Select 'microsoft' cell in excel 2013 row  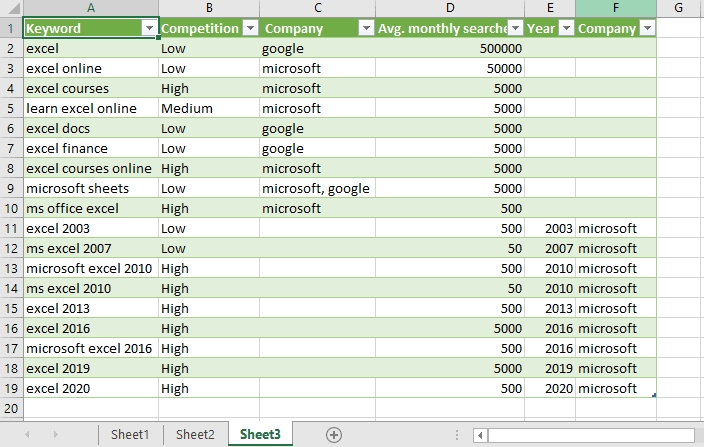click(x=616, y=308)
